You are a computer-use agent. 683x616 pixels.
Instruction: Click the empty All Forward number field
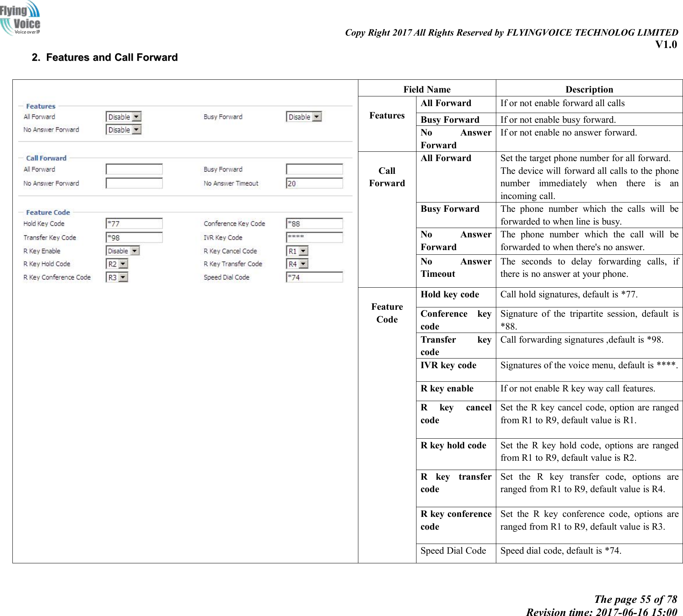(134, 169)
